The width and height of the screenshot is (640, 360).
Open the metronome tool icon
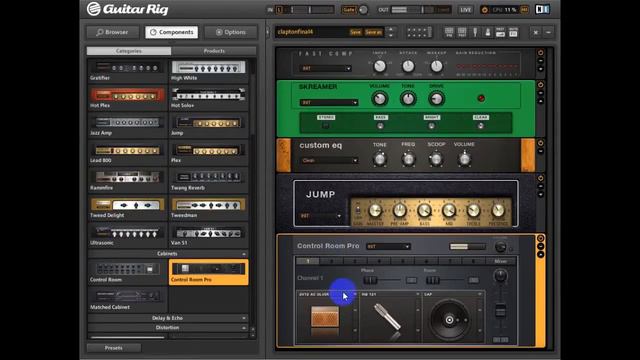click(x=488, y=32)
